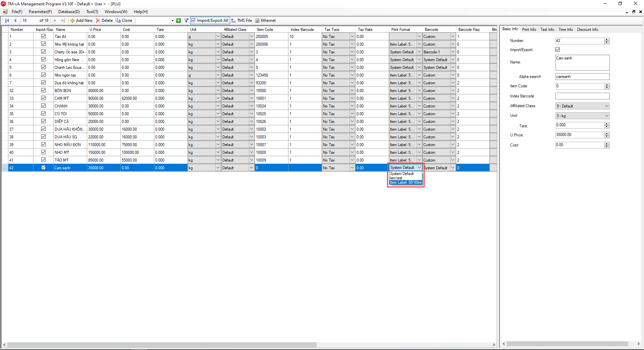This screenshot has height=350, width=644.
Task: Open the Parameter(P) menu
Action: click(x=40, y=12)
